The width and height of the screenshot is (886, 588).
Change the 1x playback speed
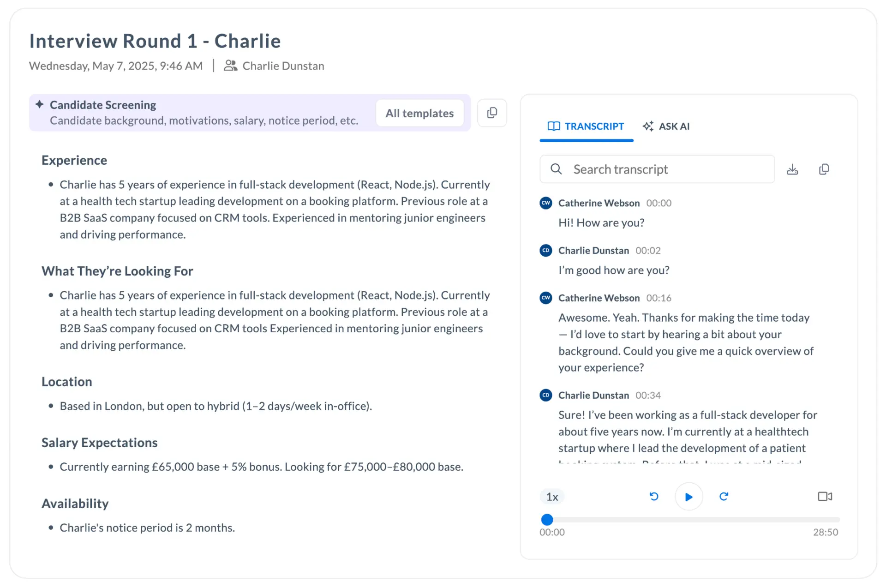(552, 497)
